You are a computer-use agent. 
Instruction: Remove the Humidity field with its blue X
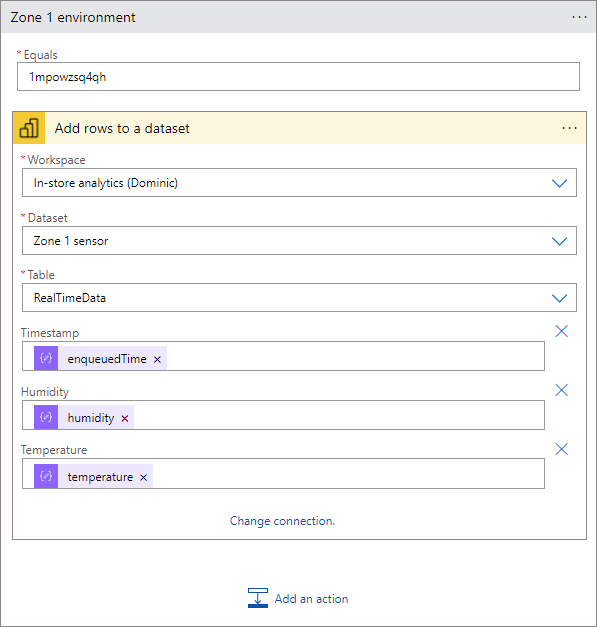561,390
